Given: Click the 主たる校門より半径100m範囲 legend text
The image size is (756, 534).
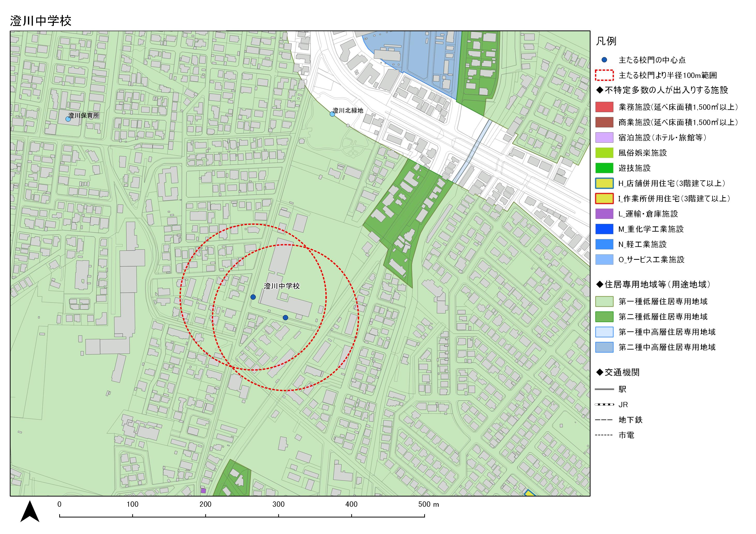Looking at the screenshot, I should click(x=668, y=75).
